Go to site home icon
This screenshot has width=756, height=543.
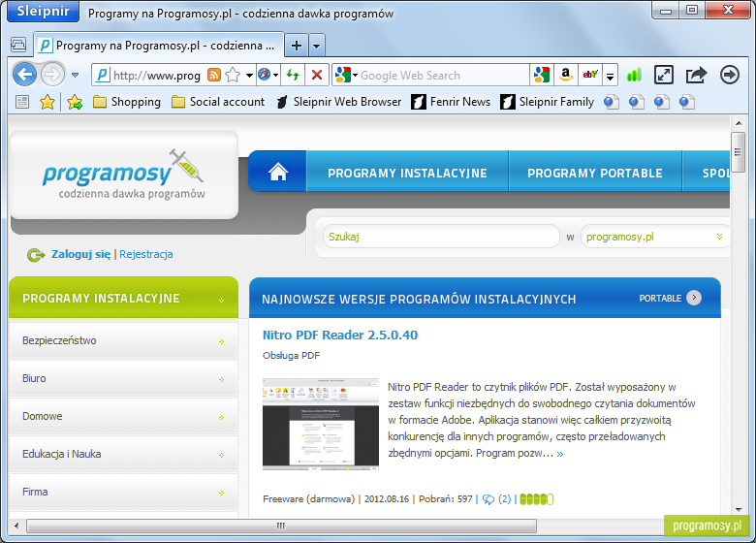point(278,172)
